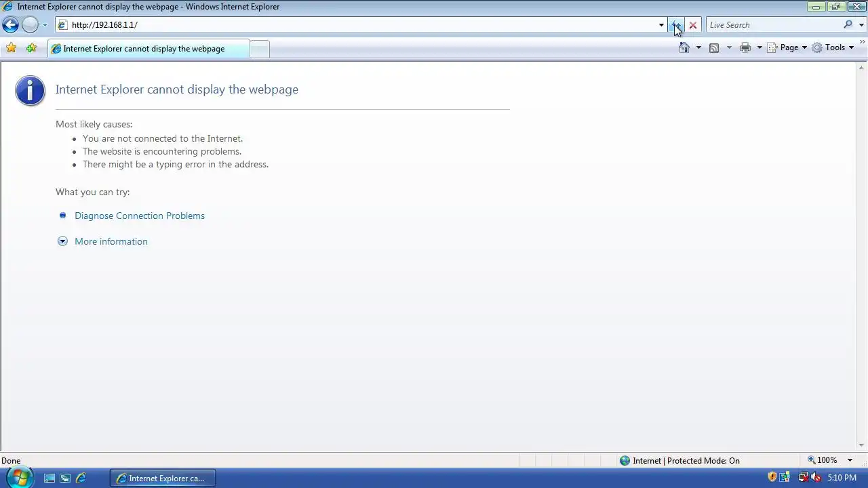The image size is (868, 488).
Task: Open the Feeds dropdown arrow
Action: point(729,47)
